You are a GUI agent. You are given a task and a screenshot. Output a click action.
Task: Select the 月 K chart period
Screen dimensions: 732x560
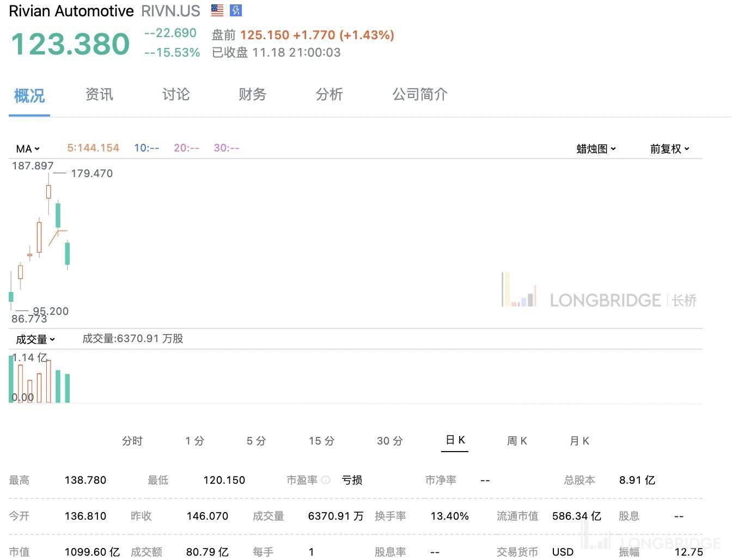[x=579, y=441]
